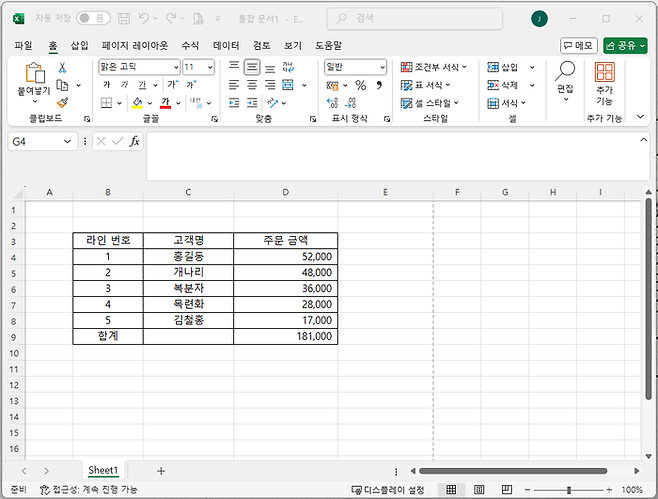Switch to Page Layout view in status bar
658x499 pixels.
477,490
